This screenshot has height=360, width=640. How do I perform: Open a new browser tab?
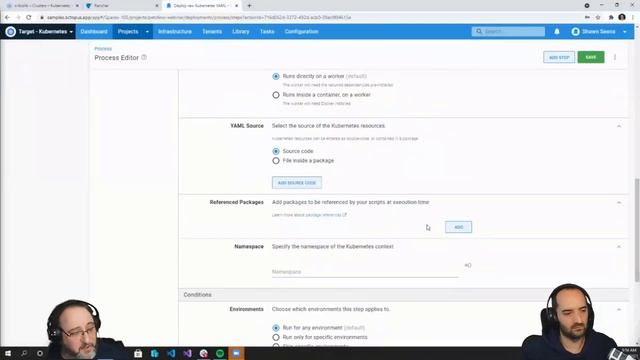coord(249,6)
